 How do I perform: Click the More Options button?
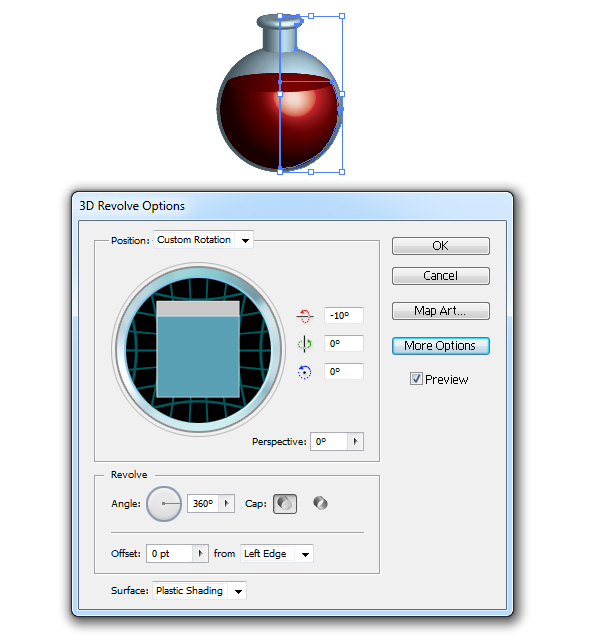point(440,346)
